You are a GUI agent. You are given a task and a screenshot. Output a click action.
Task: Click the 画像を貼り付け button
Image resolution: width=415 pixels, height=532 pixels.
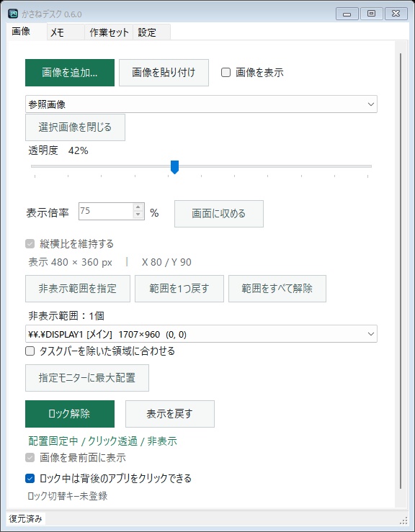pyautogui.click(x=164, y=73)
